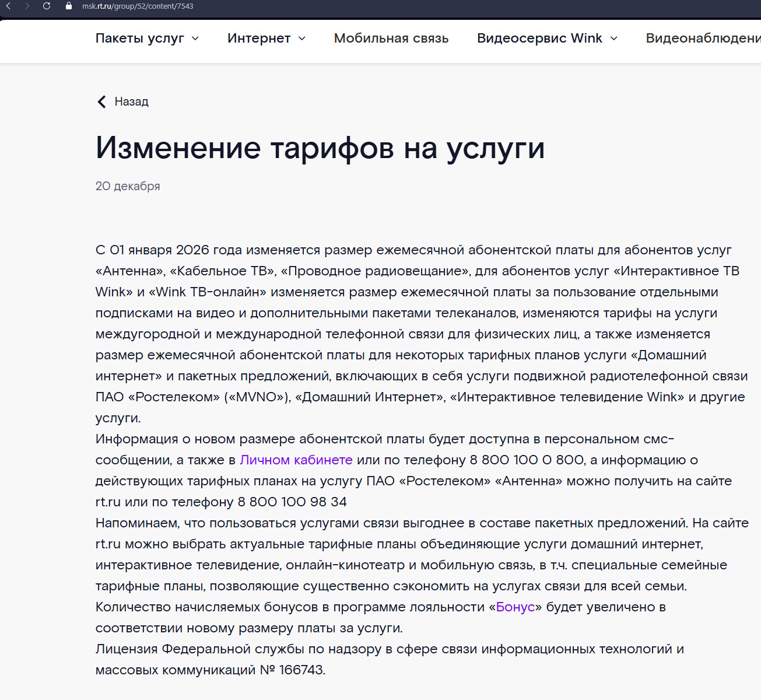The width and height of the screenshot is (761, 700).
Task: Click the browser back arrow
Action: (8, 6)
